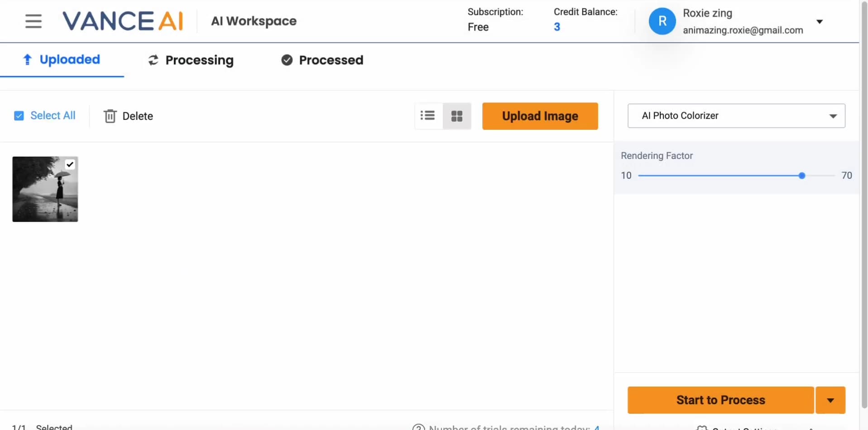Image resolution: width=868 pixels, height=430 pixels.
Task: Click the VanceAI logo
Action: point(123,21)
